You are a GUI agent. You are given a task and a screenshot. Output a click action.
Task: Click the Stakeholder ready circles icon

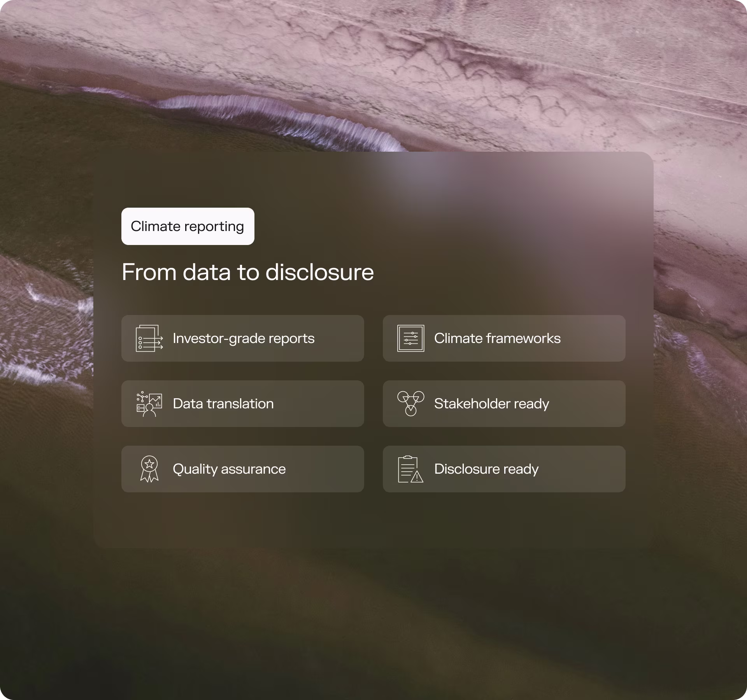pos(410,404)
